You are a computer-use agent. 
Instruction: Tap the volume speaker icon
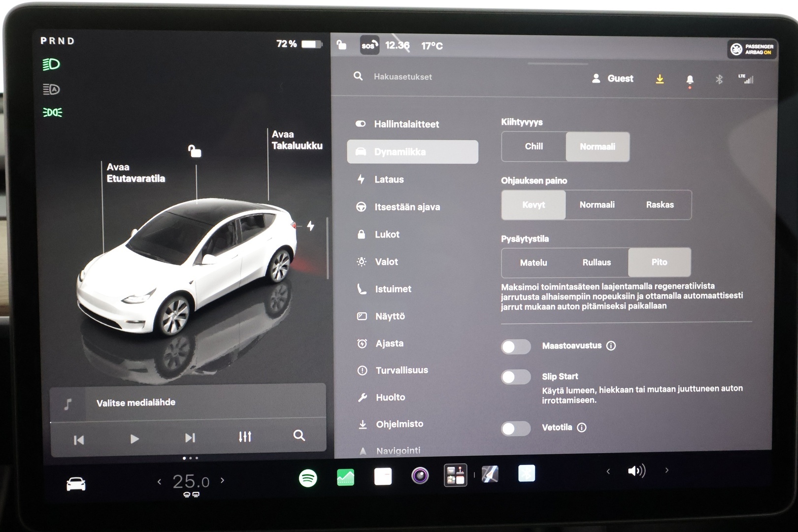[x=636, y=471]
